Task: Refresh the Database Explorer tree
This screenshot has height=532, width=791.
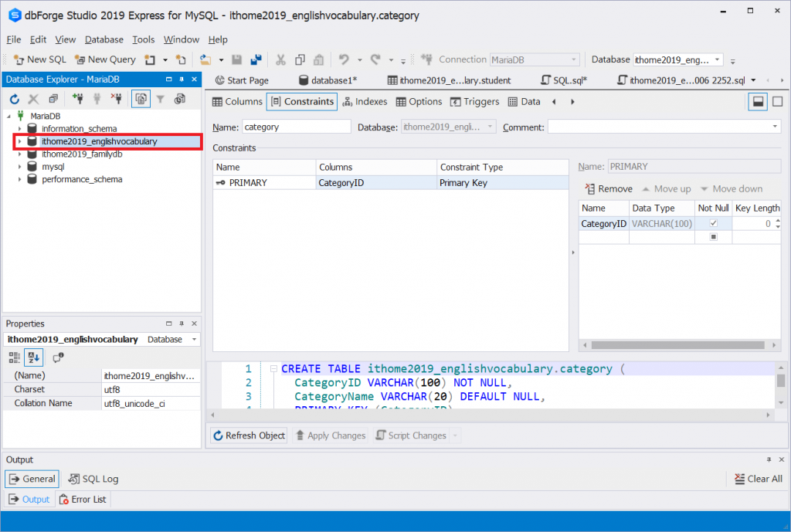Action: tap(15, 100)
